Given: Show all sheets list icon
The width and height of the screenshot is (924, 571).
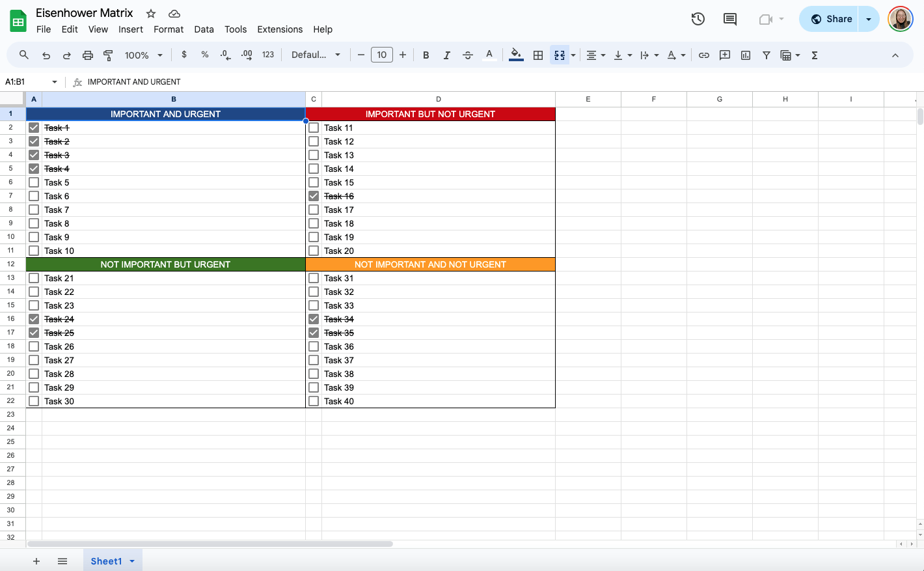Looking at the screenshot, I should pos(62,561).
